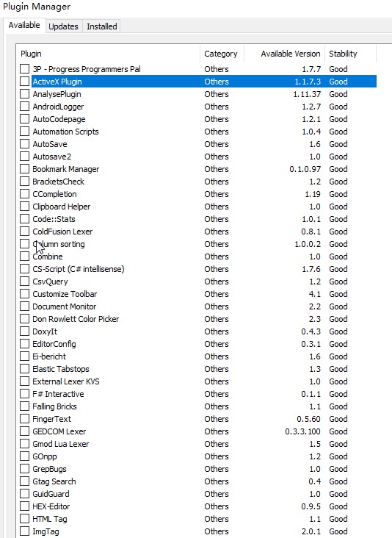Click version 1.11.37 of AnalysePlugin
This screenshot has height=538, width=392.
coord(307,94)
